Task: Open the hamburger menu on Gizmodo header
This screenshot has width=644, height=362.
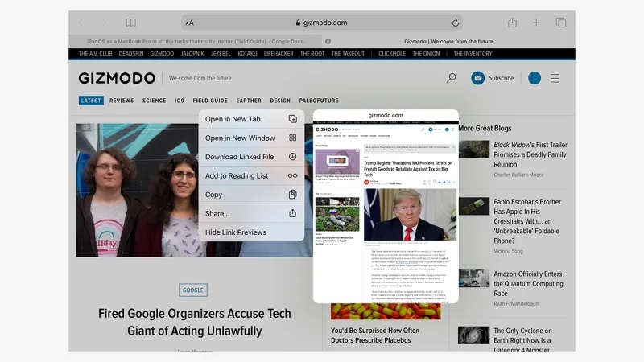Action: pyautogui.click(x=555, y=78)
